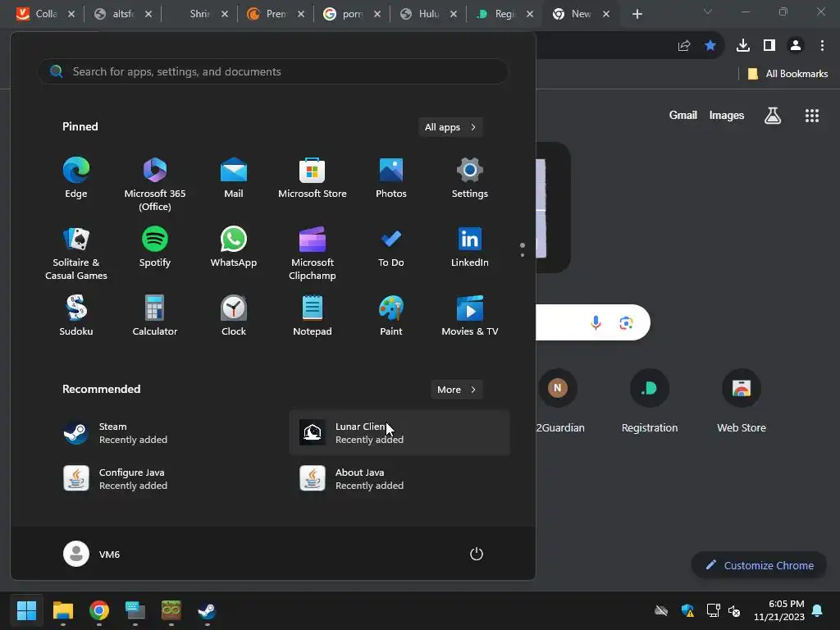The height and width of the screenshot is (630, 840).
Task: Open File Explorer from the taskbar
Action: click(x=62, y=610)
